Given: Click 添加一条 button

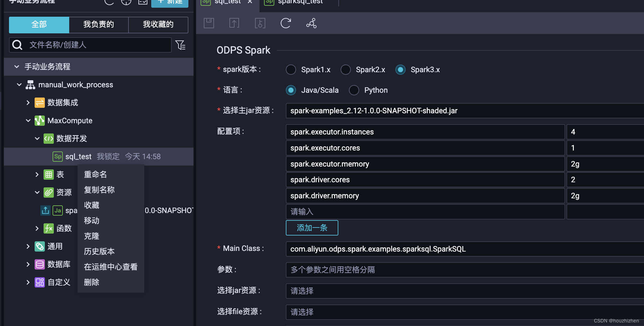Looking at the screenshot, I should [x=312, y=228].
